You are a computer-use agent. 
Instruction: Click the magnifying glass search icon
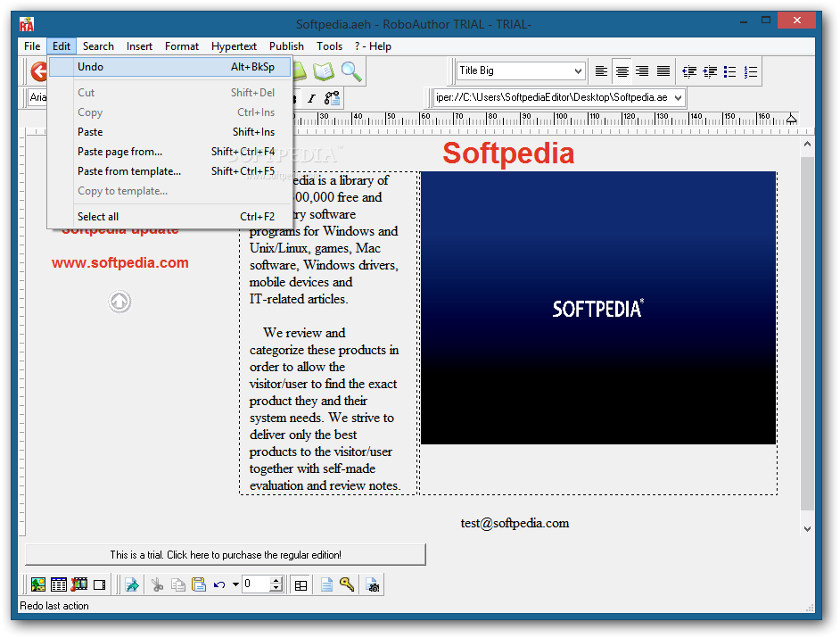point(351,70)
